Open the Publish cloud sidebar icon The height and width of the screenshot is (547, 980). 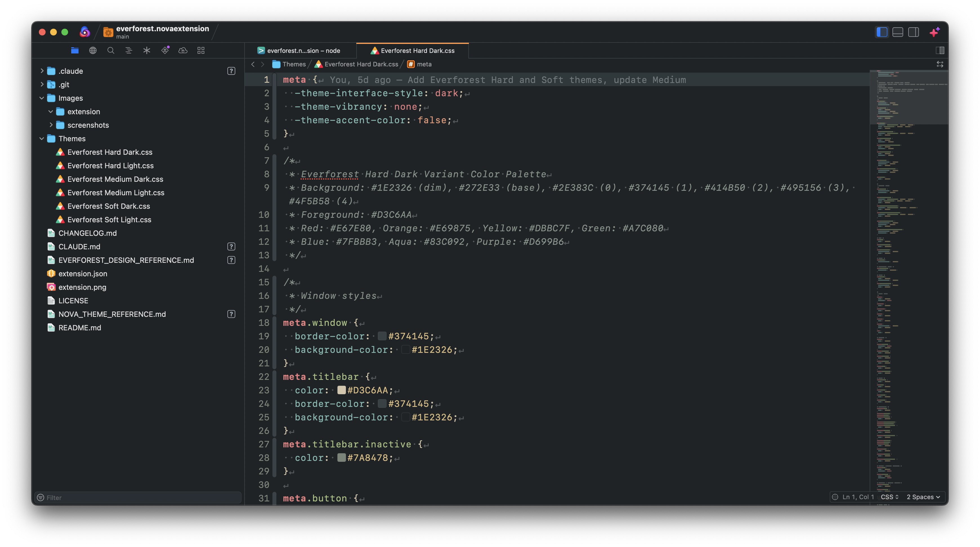[183, 50]
